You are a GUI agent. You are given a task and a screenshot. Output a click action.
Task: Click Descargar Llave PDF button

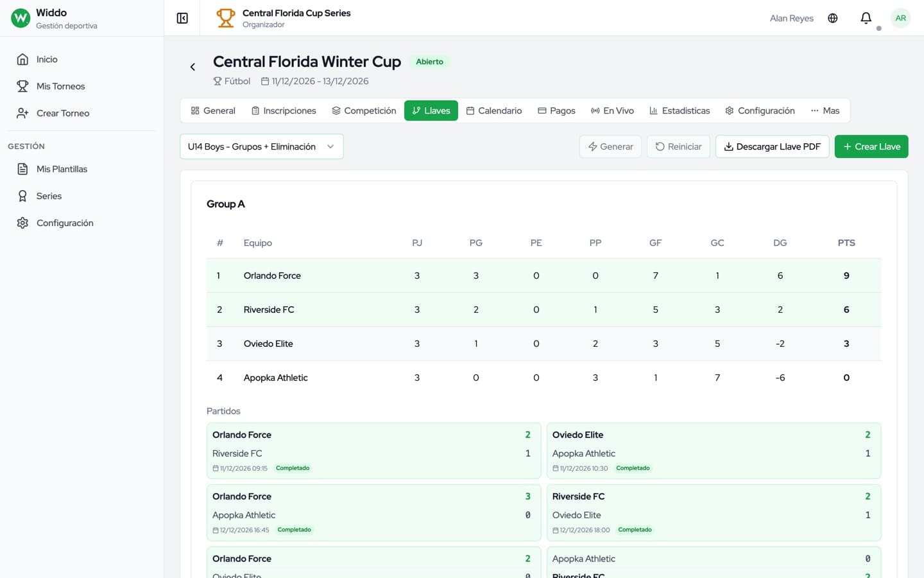pos(772,146)
